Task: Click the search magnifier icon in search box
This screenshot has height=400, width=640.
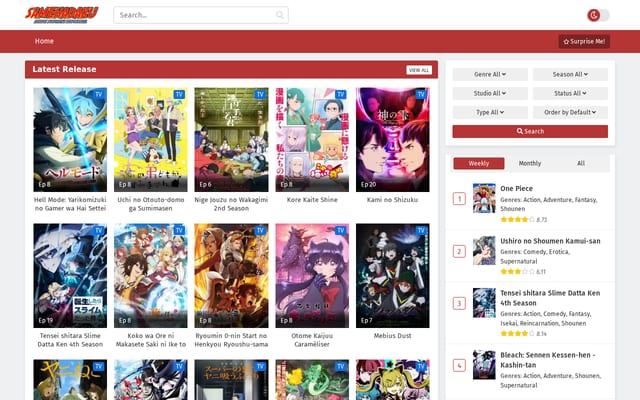Action: coord(280,15)
